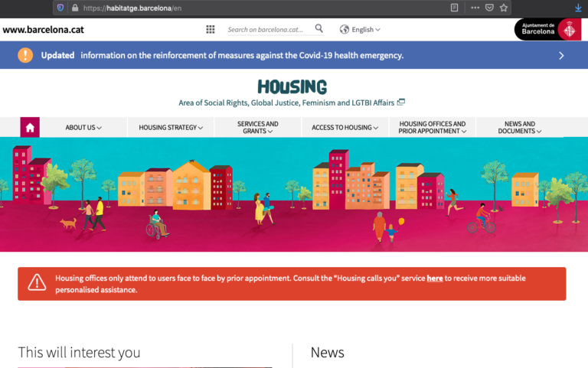Expand Housing Offices and Prior Appointment menu

[x=432, y=128]
